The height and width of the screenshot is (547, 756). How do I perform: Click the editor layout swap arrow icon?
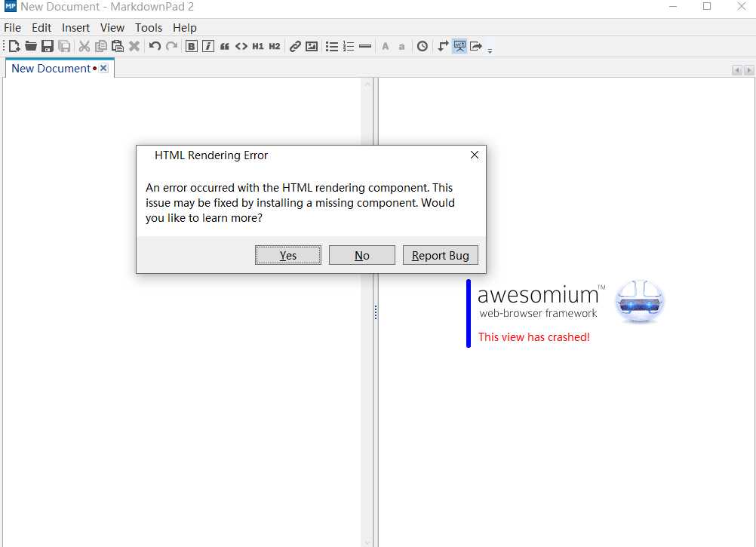coord(443,46)
